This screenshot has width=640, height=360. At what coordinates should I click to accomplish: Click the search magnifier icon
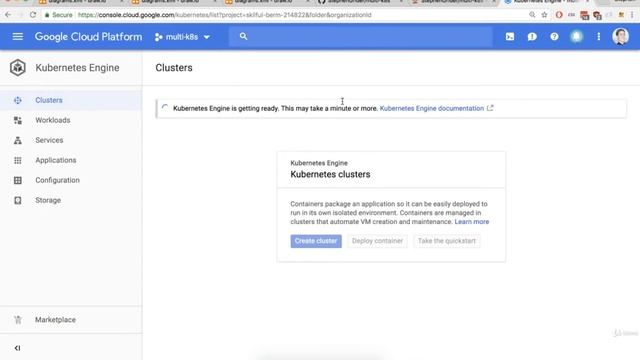coord(243,36)
